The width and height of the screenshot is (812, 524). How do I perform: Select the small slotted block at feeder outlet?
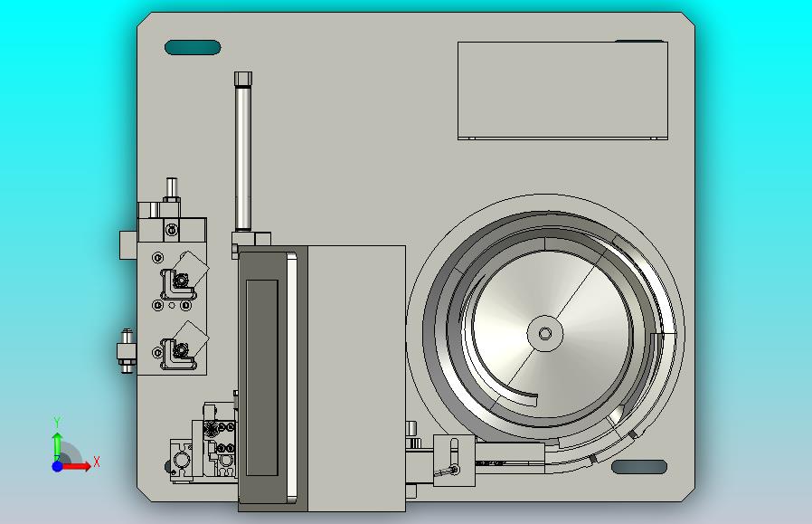(x=454, y=461)
